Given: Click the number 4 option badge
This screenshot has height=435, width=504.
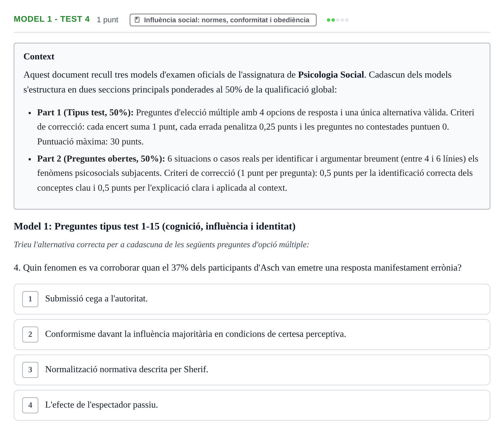Looking at the screenshot, I should tap(30, 405).
